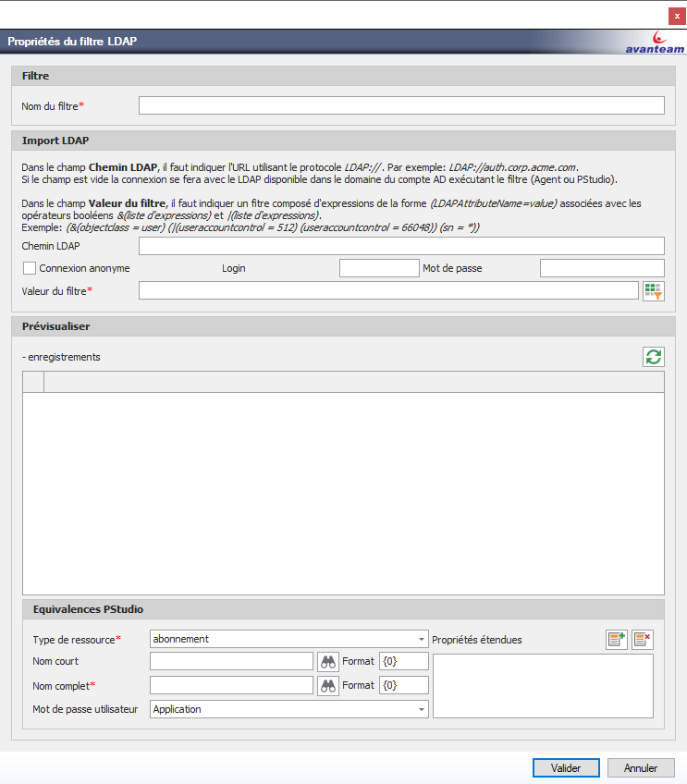
Task: Click the '- enregistrements' label
Action: tap(62, 357)
